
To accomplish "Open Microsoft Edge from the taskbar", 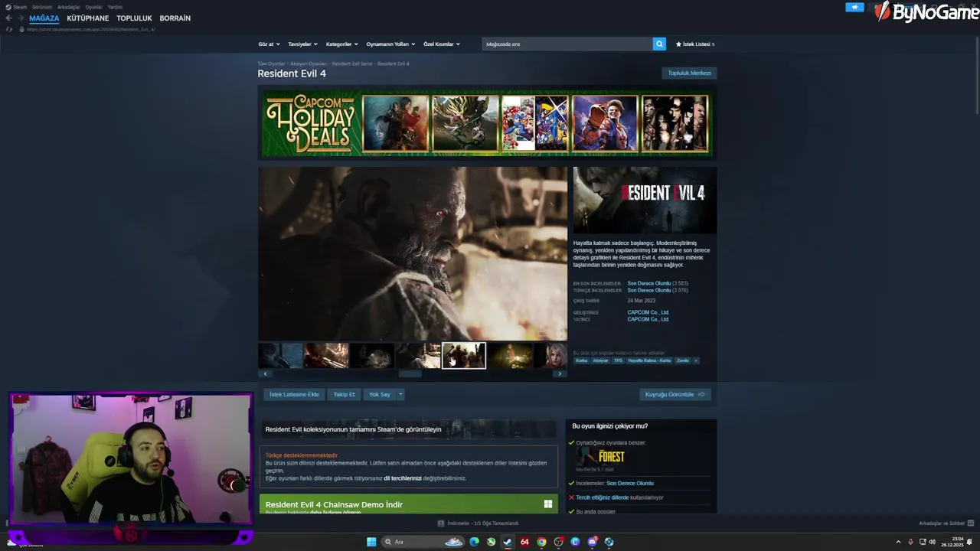I will pyautogui.click(x=474, y=542).
